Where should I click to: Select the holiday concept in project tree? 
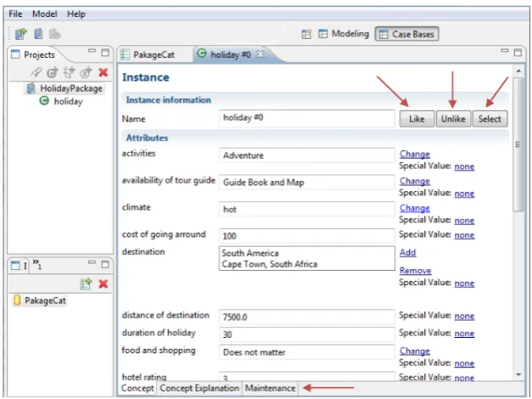61,101
